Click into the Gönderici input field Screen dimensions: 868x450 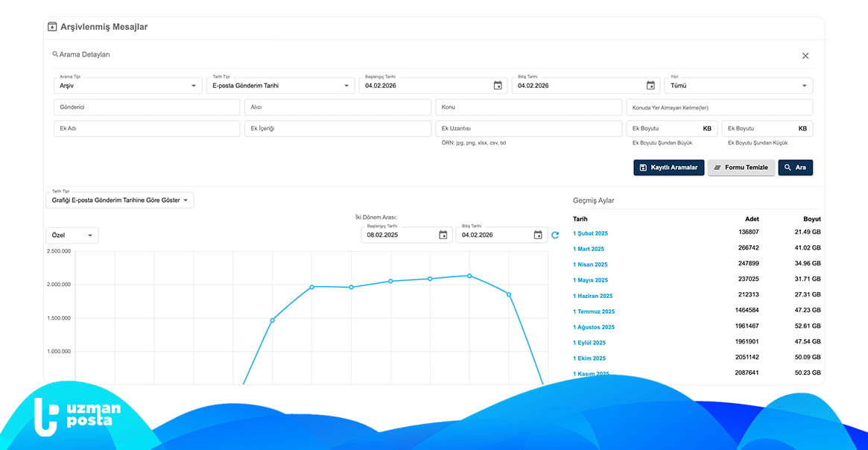(147, 107)
